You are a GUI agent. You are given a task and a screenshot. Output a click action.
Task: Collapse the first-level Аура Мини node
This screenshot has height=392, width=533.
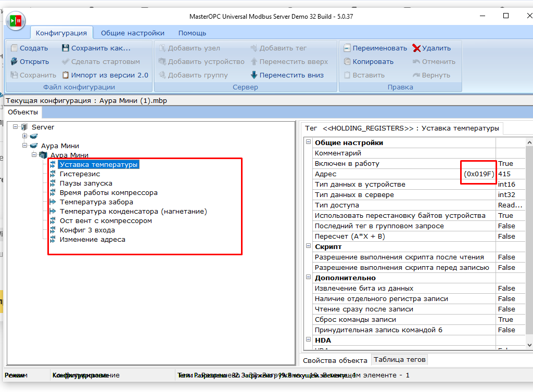pos(25,146)
